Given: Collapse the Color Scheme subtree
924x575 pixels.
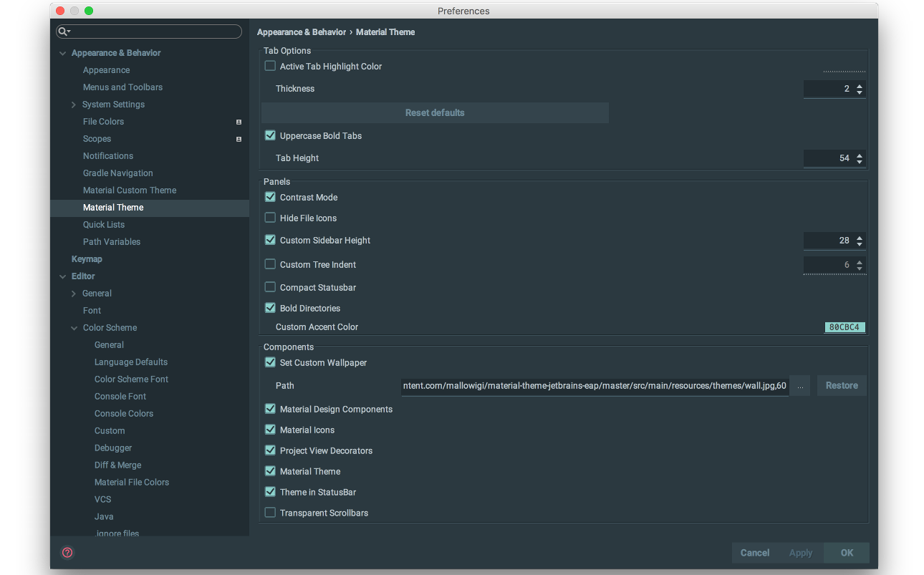Looking at the screenshot, I should pyautogui.click(x=74, y=327).
